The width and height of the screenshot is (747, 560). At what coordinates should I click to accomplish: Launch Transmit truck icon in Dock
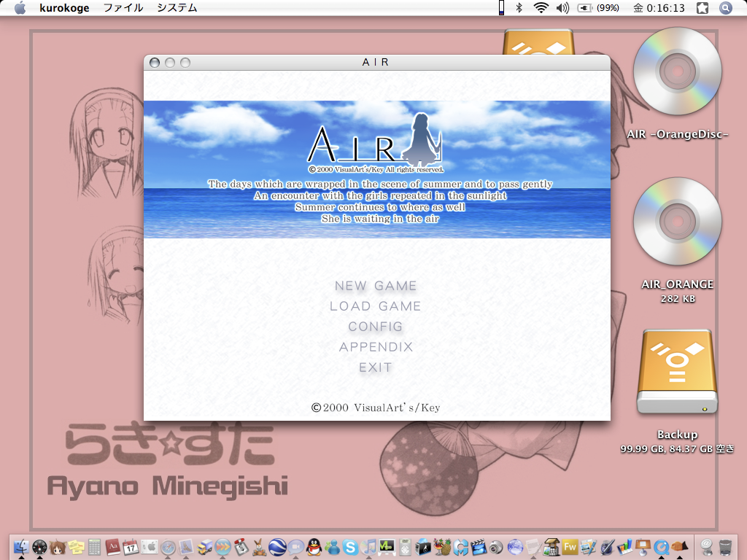[204, 547]
